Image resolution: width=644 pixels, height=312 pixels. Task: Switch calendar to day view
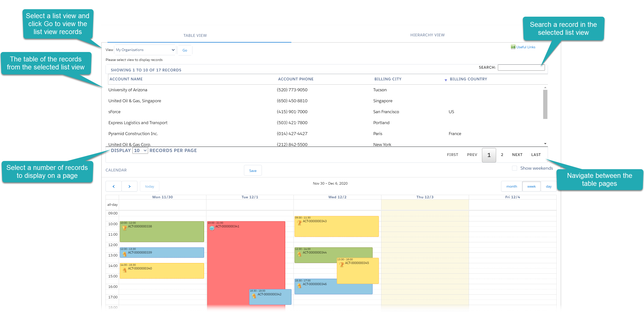(549, 186)
